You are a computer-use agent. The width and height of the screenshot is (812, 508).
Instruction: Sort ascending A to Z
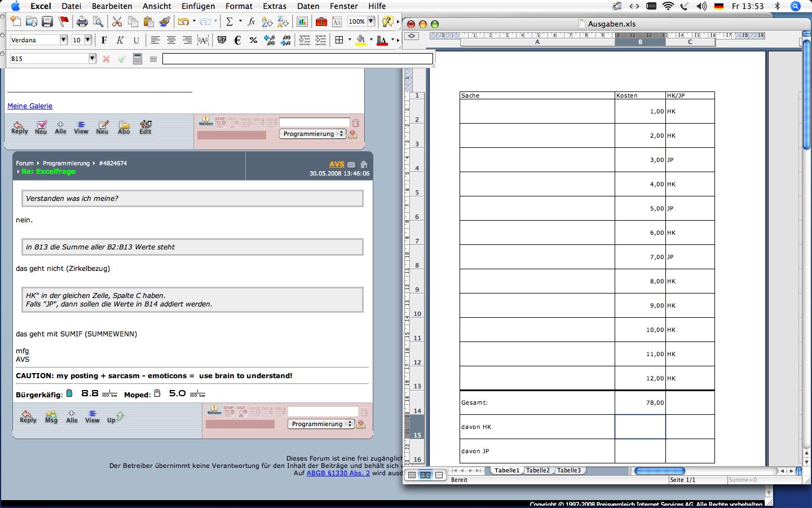coord(267,21)
